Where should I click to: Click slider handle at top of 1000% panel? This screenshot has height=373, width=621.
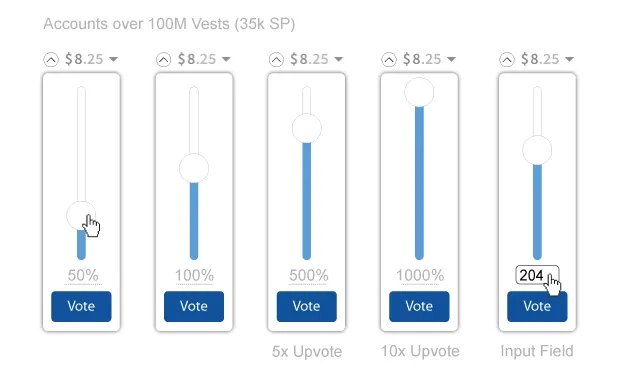419,92
